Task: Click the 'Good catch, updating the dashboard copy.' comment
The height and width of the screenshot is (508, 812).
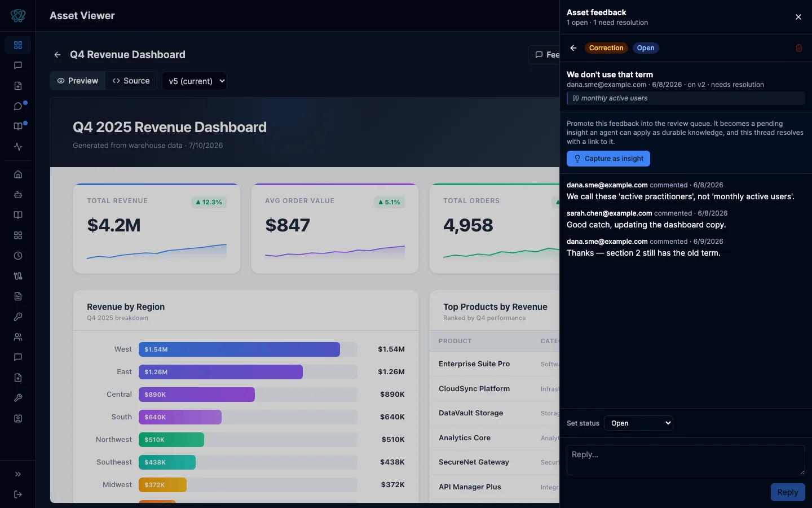Action: [x=646, y=225]
